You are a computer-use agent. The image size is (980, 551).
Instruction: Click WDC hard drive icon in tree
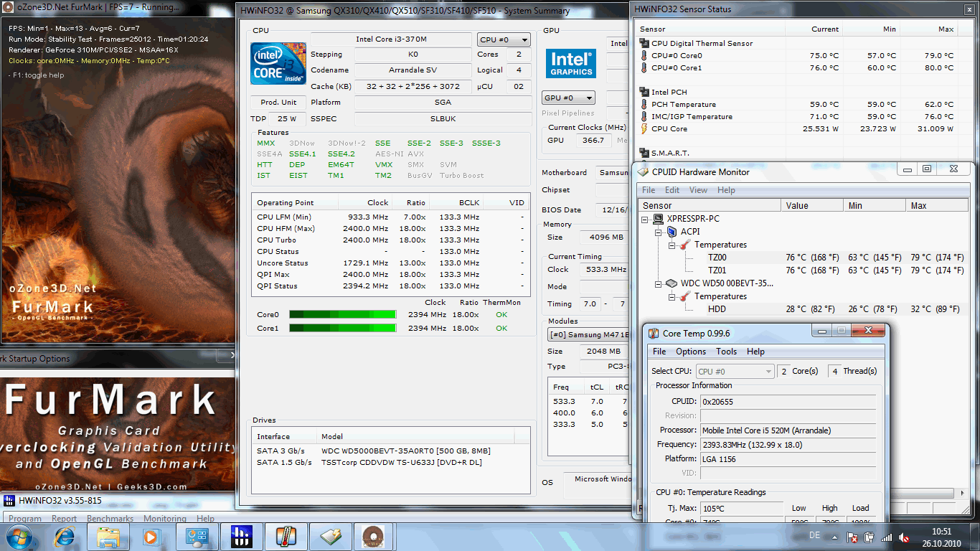click(x=672, y=283)
